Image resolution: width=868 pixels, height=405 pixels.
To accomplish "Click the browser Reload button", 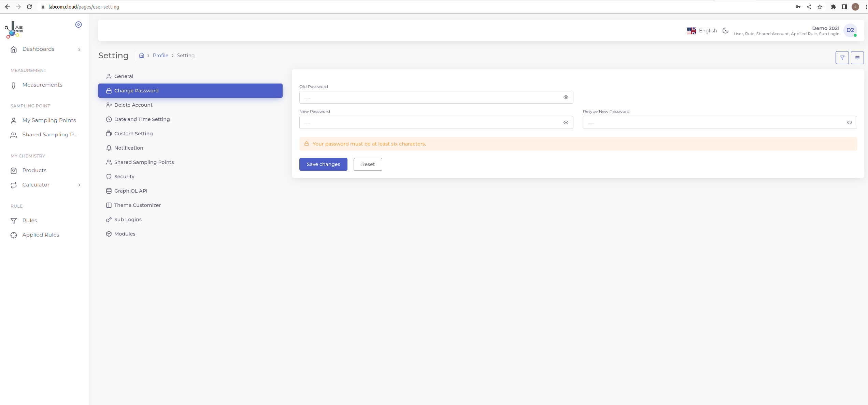I will tap(29, 7).
